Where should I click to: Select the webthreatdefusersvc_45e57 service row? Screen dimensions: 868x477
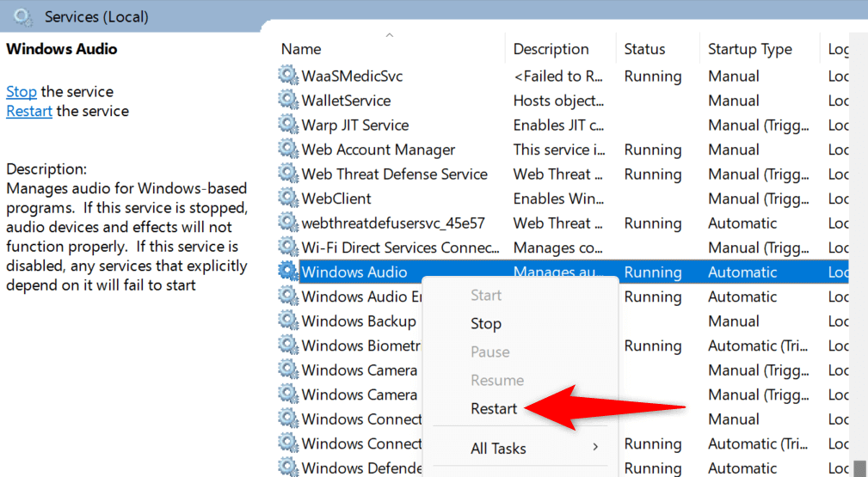point(393,223)
